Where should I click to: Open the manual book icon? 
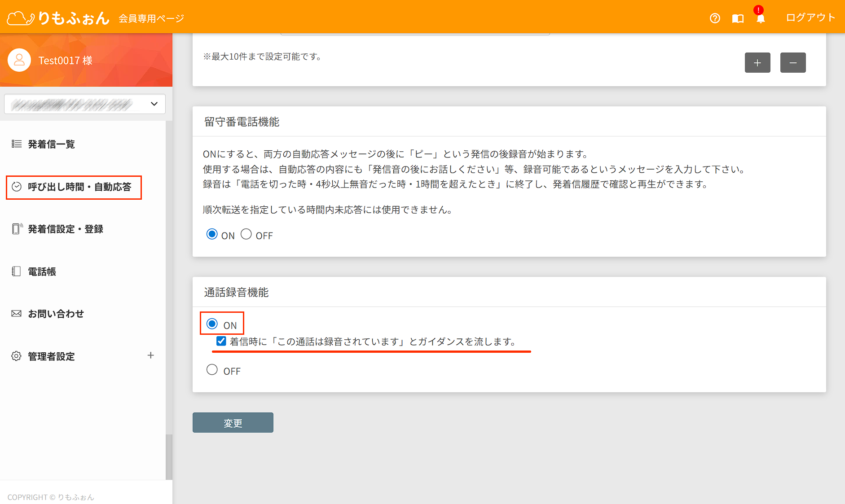pyautogui.click(x=738, y=18)
